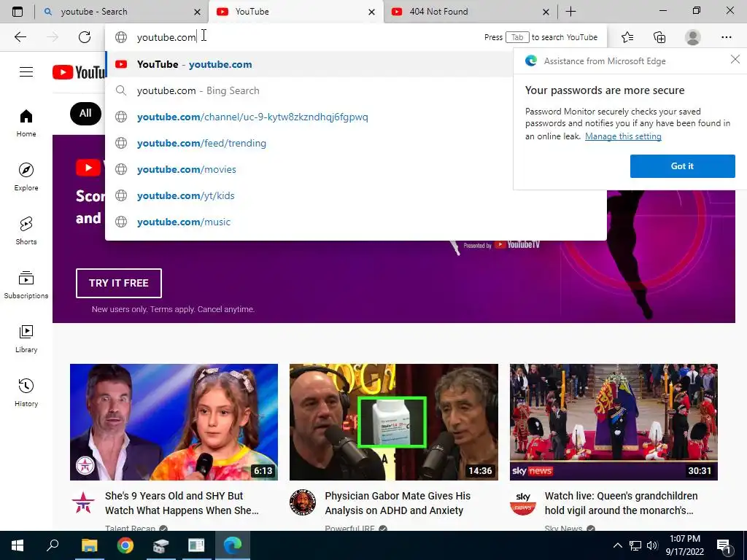Open the Sky News channel avatar

click(522, 503)
